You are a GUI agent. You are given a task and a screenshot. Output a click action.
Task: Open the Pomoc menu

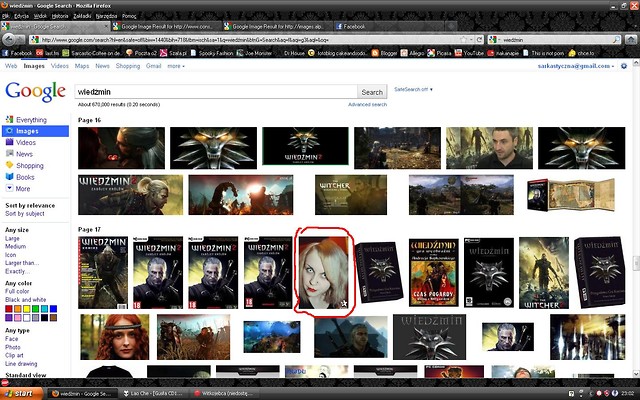[129, 16]
